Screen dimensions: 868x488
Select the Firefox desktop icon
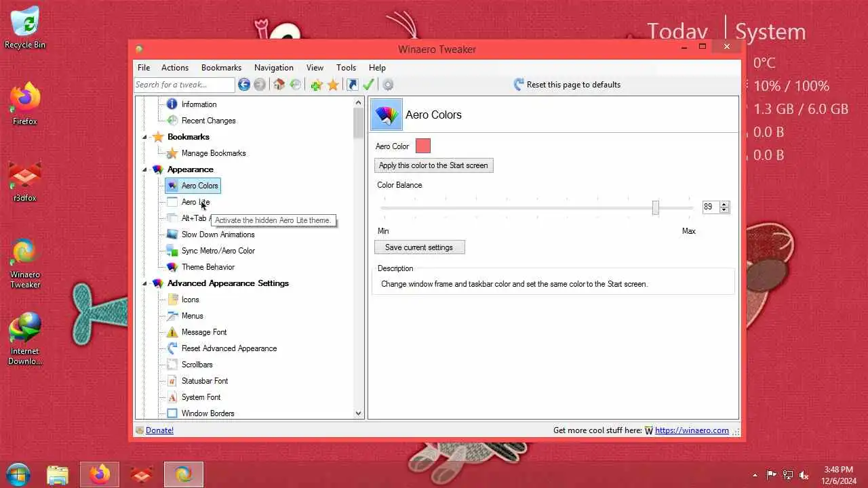tap(25, 104)
